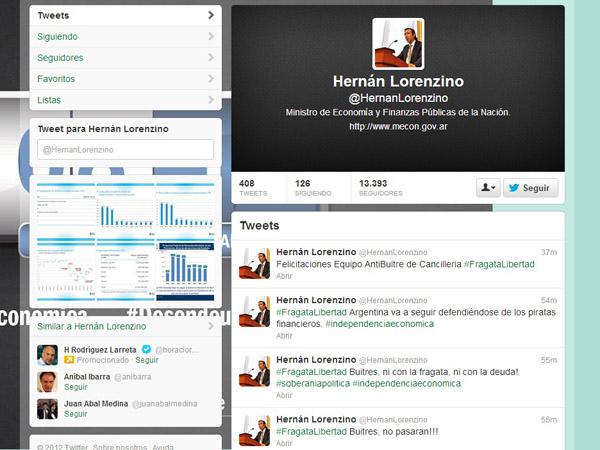Click Hernán Lorenzino's large profile photo
Screen dimensions: 600x450
[398, 44]
